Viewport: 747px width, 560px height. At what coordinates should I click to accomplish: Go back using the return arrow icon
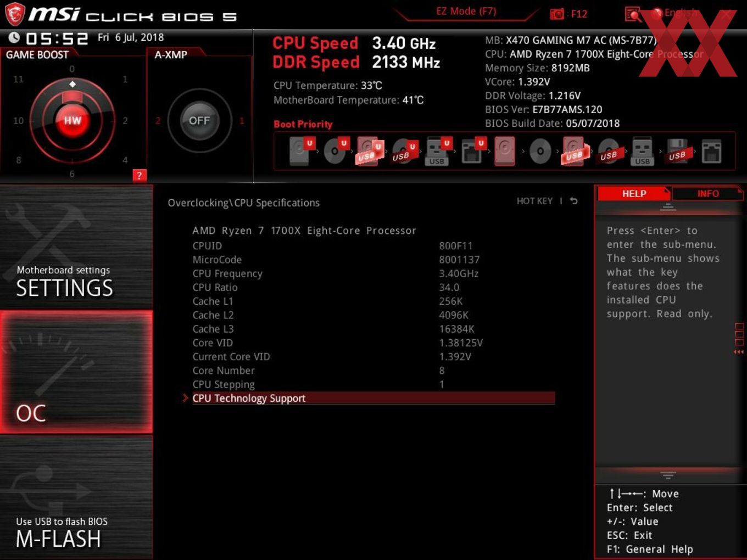(573, 201)
